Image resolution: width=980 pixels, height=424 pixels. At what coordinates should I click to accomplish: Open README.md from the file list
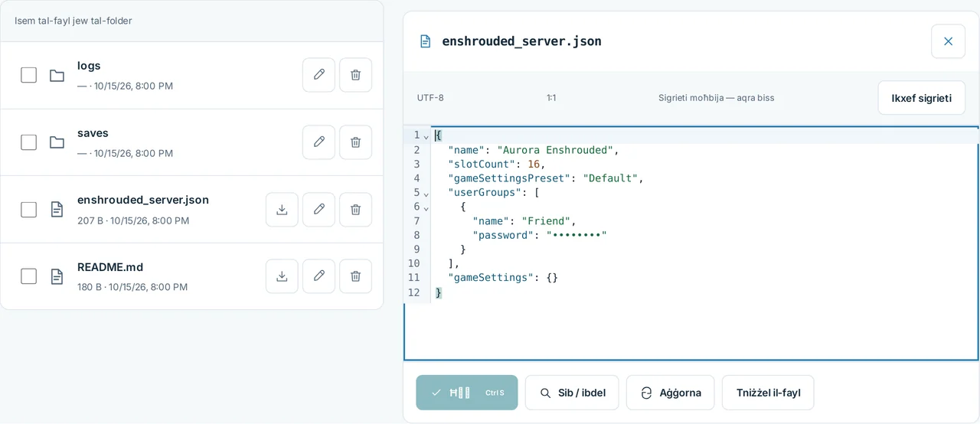[110, 267]
